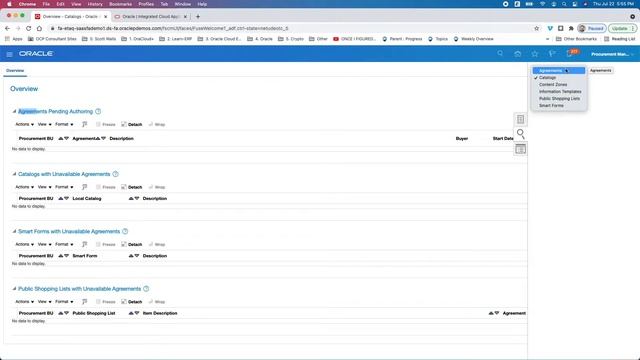Open Reading List in bookmarks bar

pyautogui.click(x=619, y=39)
